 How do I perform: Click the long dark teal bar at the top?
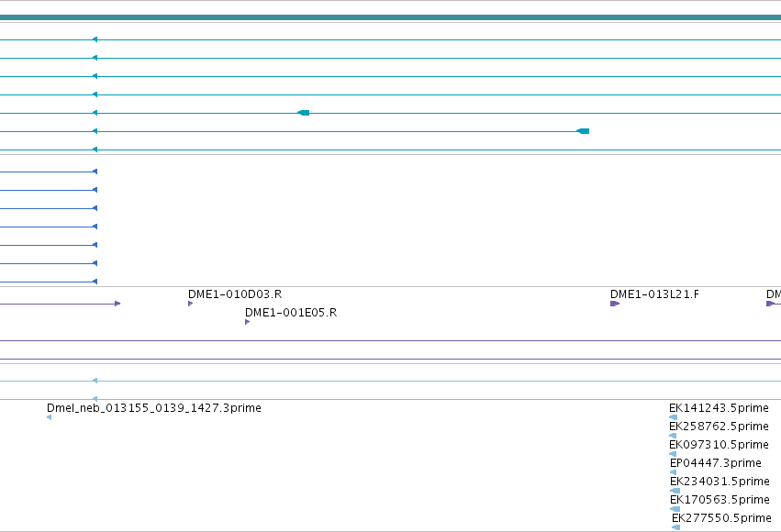391,17
